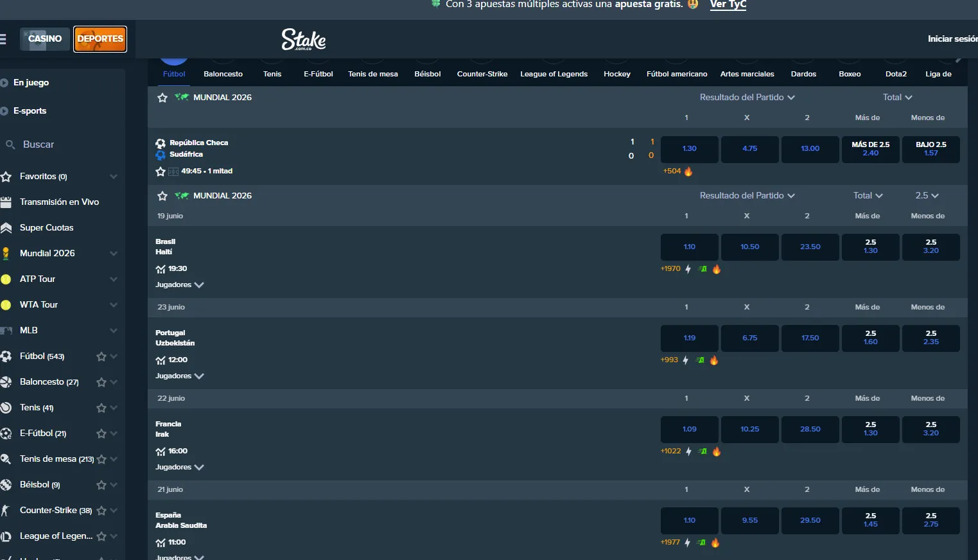Click the Mundial 2026 trophy icon
The image size is (978, 560).
6,254
